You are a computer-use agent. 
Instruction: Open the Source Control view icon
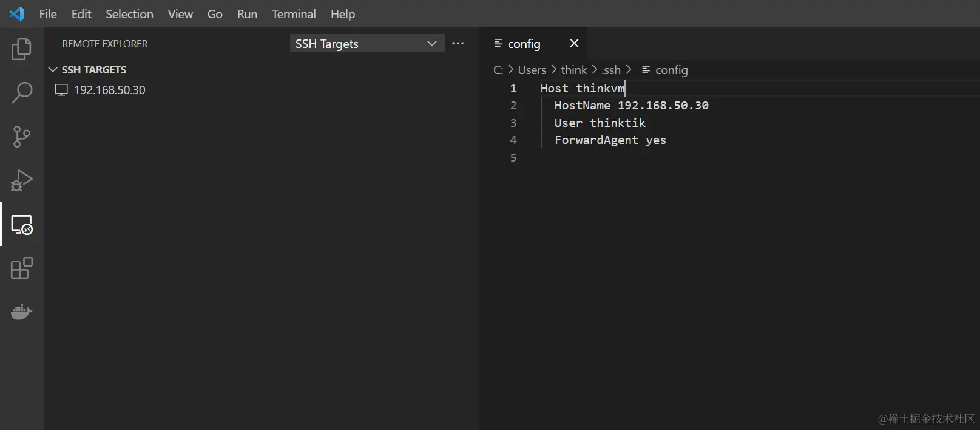tap(22, 137)
